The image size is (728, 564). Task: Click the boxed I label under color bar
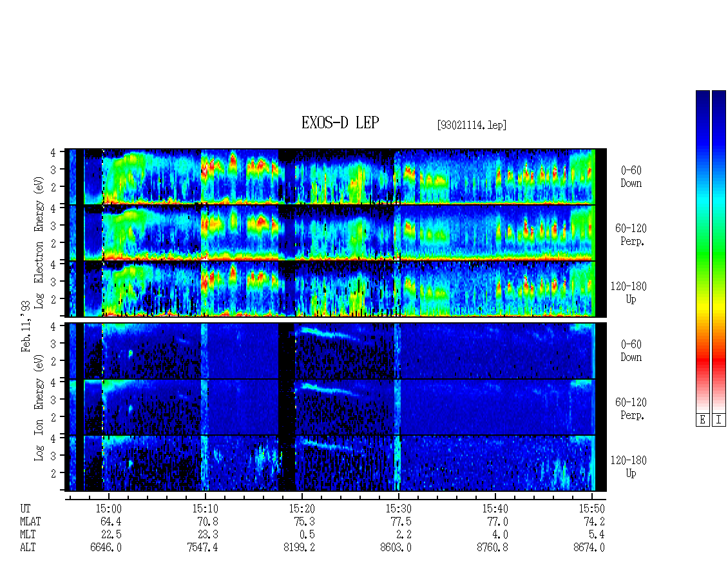click(719, 420)
